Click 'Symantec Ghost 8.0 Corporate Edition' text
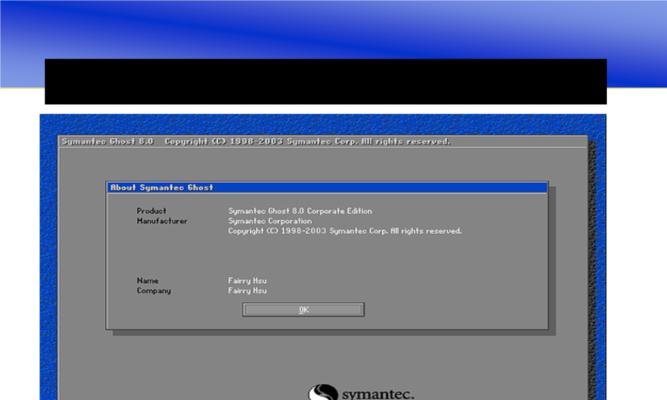667x400 pixels. point(300,211)
